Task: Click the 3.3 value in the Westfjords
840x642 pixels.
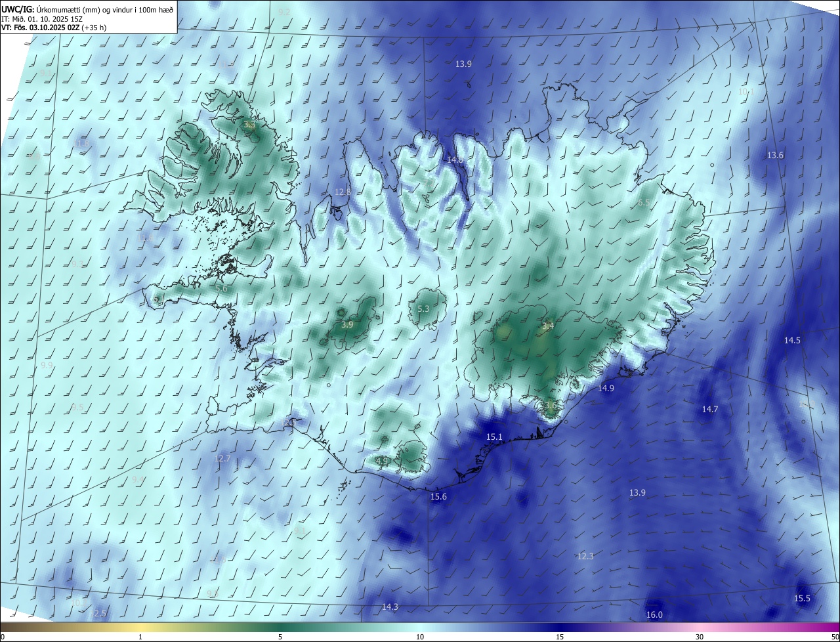Action: tap(249, 124)
